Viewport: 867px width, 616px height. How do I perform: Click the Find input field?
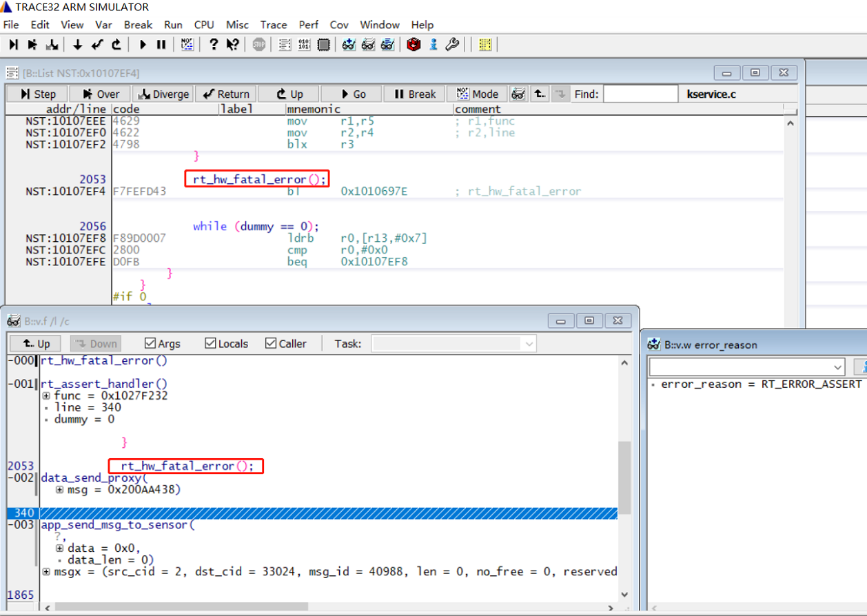pyautogui.click(x=641, y=94)
